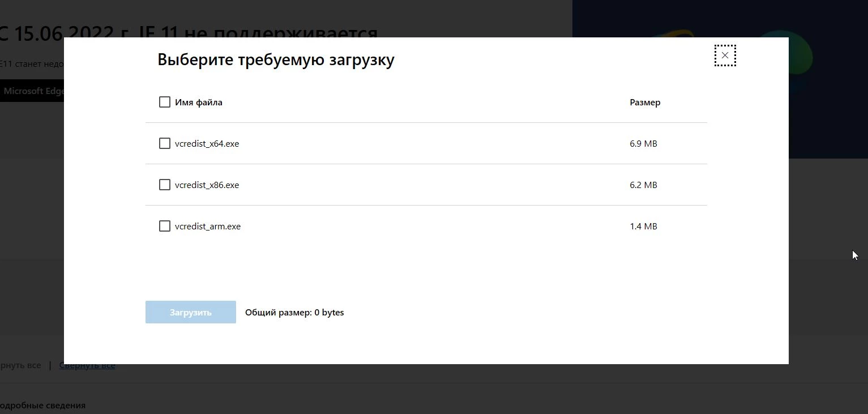868x414 pixels.
Task: Enable the vcredist_x86.exe checkbox
Action: (165, 185)
